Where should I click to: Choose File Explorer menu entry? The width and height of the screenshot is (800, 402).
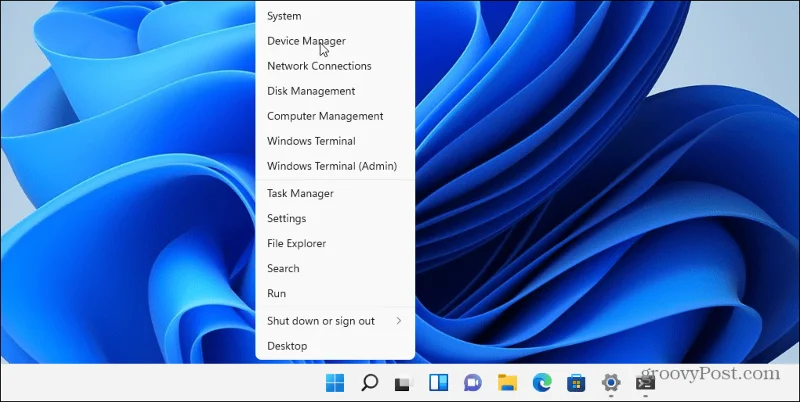click(335, 243)
